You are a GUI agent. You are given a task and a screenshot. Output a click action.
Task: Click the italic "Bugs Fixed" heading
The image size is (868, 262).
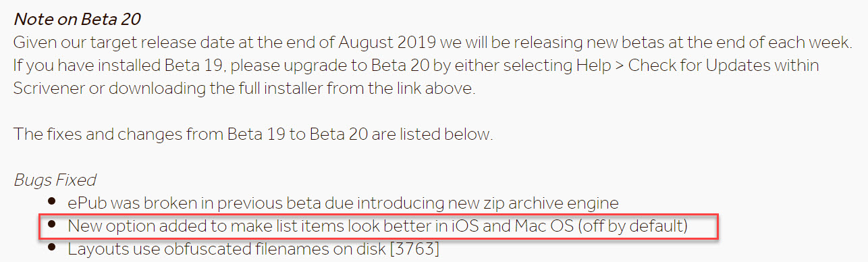[x=55, y=180]
